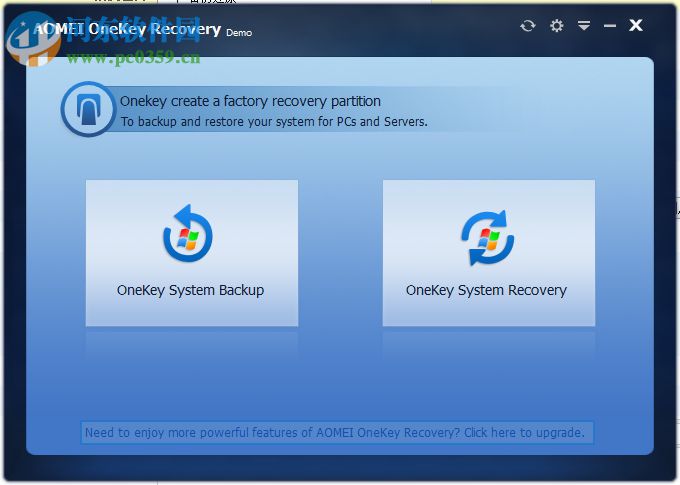Open the title bar dropdown menu arrow

click(584, 26)
